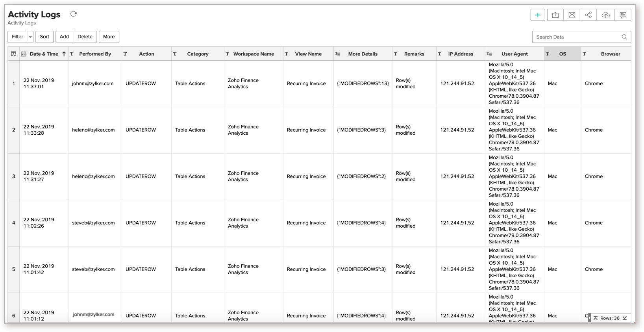Select row number 3 header
The height and width of the screenshot is (332, 644).
(14, 176)
